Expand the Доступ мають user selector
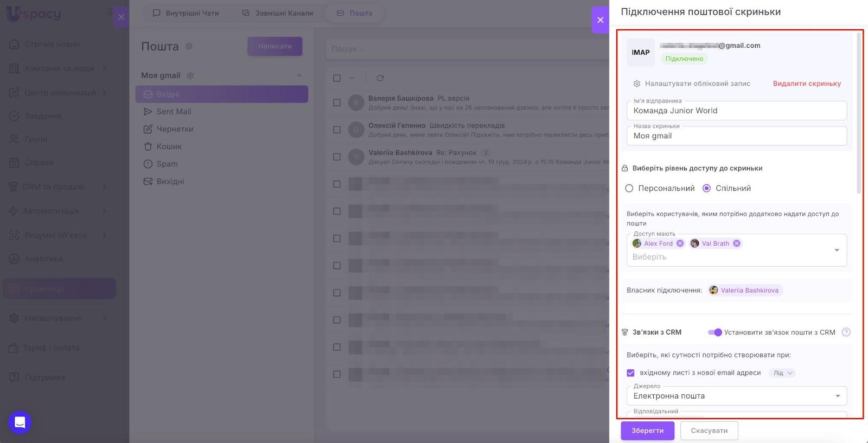868x443 pixels. (x=837, y=250)
